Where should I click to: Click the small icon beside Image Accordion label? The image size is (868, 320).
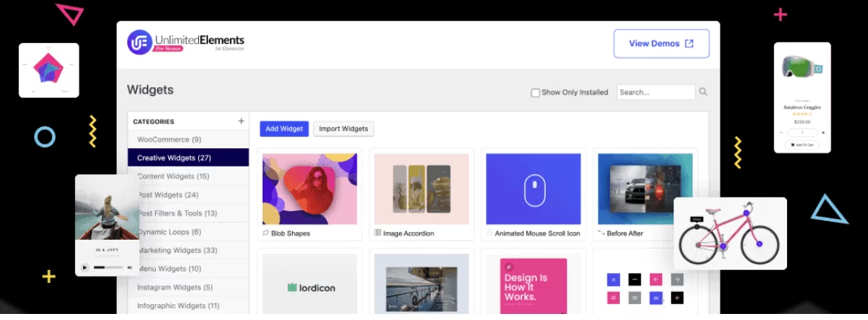tap(378, 233)
